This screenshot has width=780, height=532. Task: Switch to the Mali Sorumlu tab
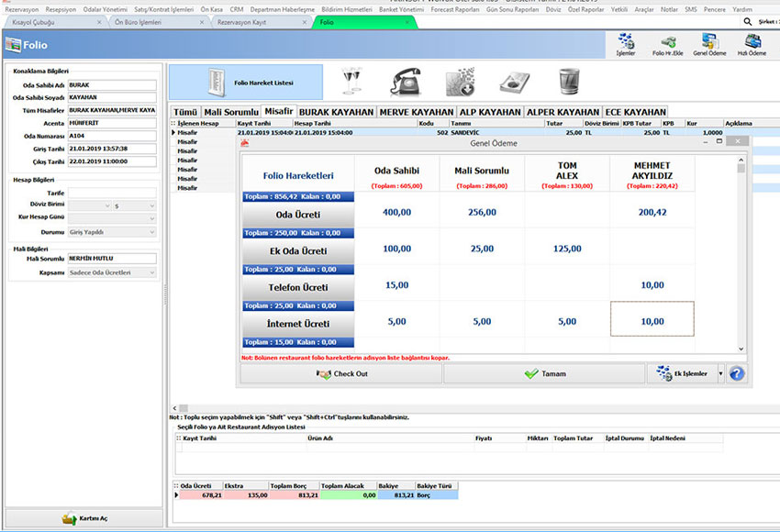point(231,112)
